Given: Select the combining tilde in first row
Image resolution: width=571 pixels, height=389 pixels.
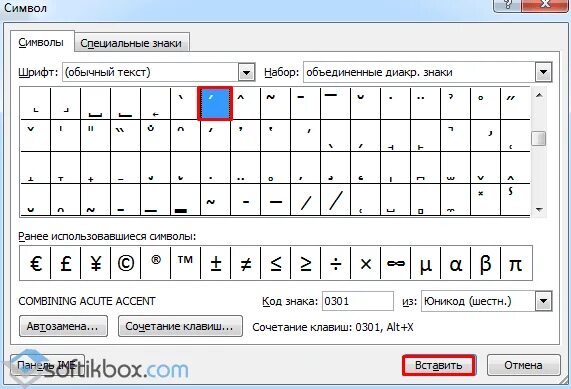Looking at the screenshot, I should (275, 103).
